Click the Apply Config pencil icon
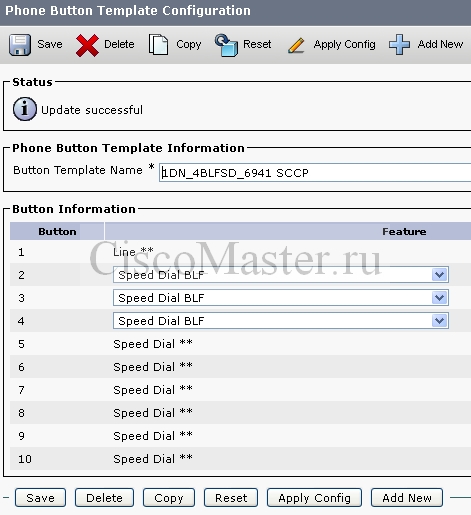 tap(296, 45)
